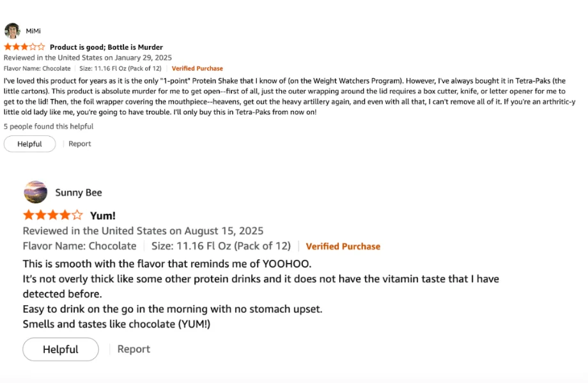Click MiMi's reviewer name
This screenshot has height=383, width=588.
click(33, 30)
